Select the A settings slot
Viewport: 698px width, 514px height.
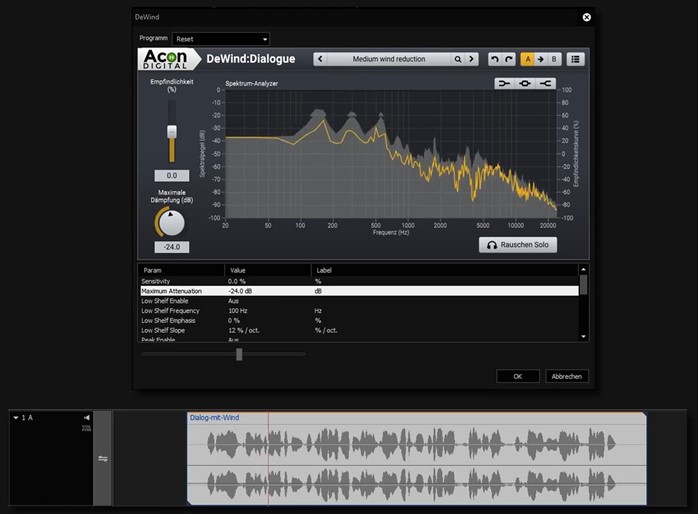click(528, 59)
